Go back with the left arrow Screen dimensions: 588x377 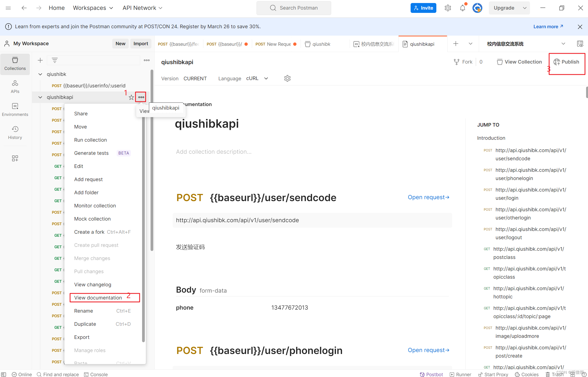pos(24,8)
